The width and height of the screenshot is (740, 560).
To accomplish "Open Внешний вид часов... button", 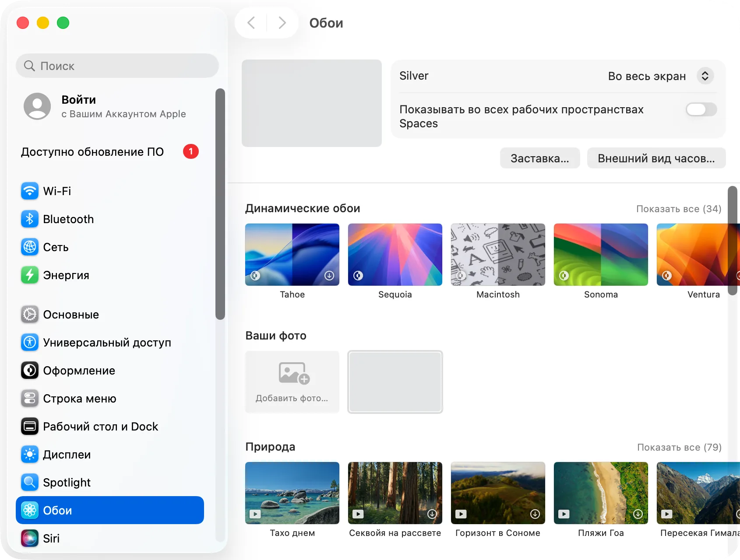I will 656,158.
